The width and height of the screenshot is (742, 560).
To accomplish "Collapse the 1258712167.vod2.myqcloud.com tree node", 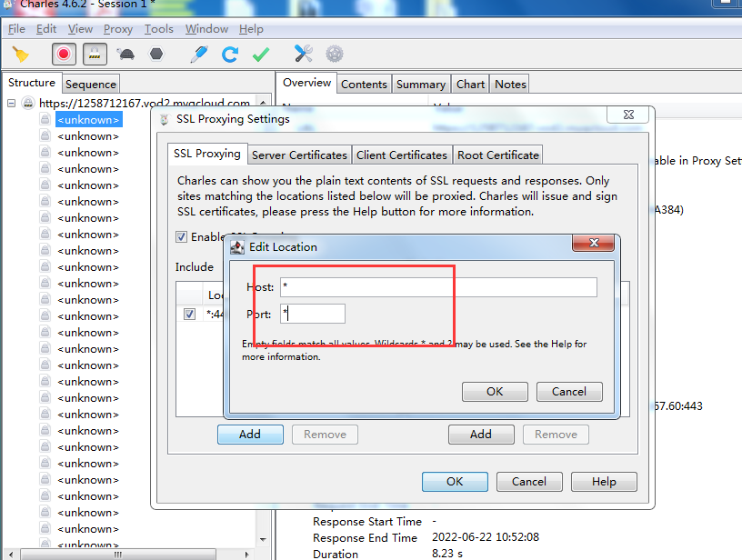I will tap(12, 104).
